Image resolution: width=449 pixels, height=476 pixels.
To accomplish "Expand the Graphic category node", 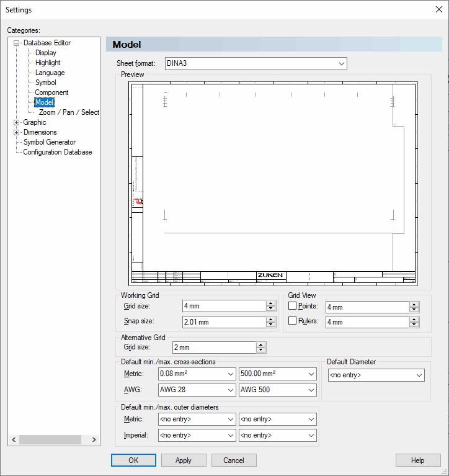I will [x=17, y=122].
